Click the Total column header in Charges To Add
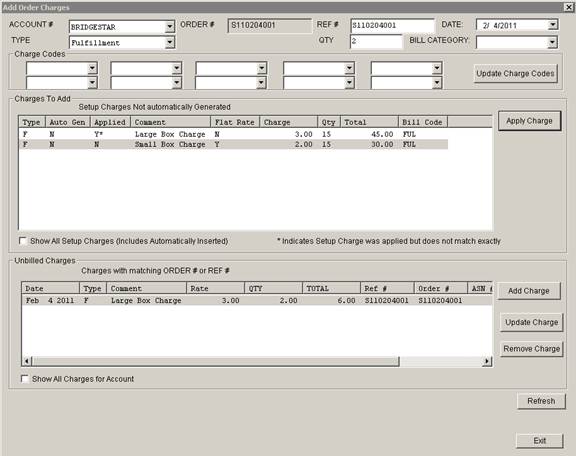This screenshot has width=576, height=456. coord(369,122)
